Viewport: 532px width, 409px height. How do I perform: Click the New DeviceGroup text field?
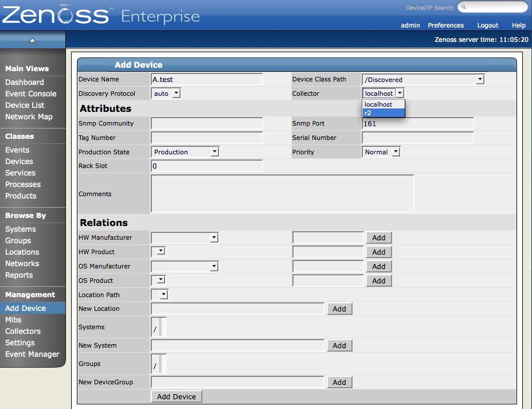click(237, 382)
